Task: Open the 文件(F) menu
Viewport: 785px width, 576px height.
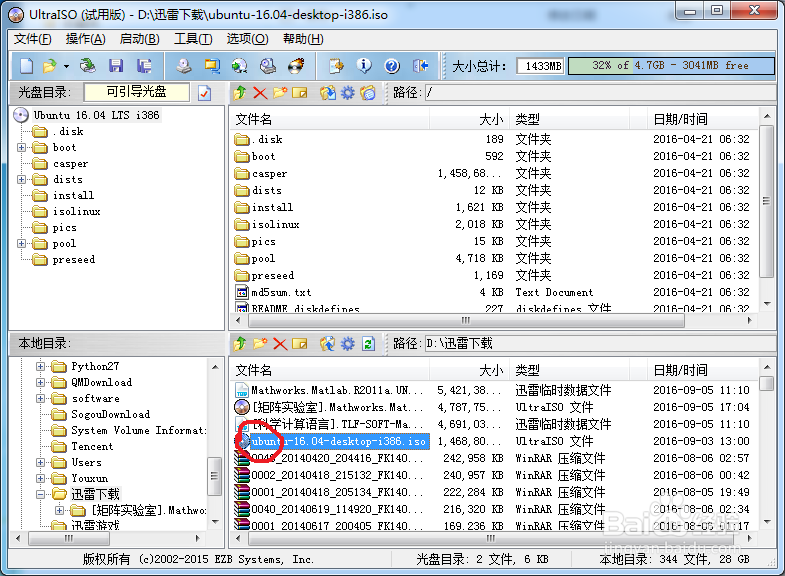Action: [32, 39]
